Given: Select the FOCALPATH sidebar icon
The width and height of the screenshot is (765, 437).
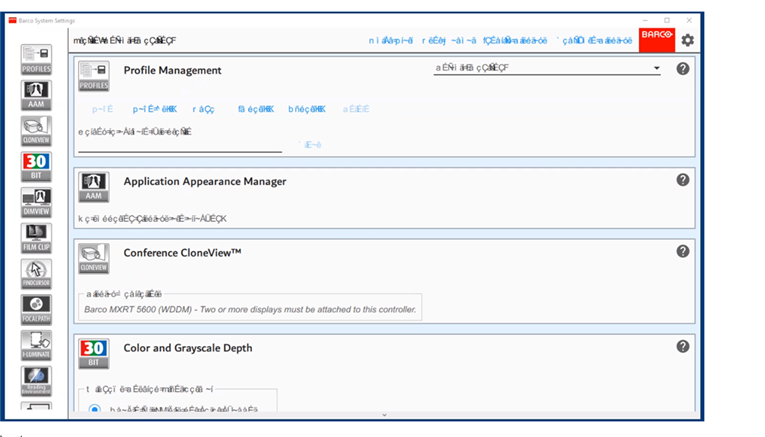Looking at the screenshot, I should (36, 309).
